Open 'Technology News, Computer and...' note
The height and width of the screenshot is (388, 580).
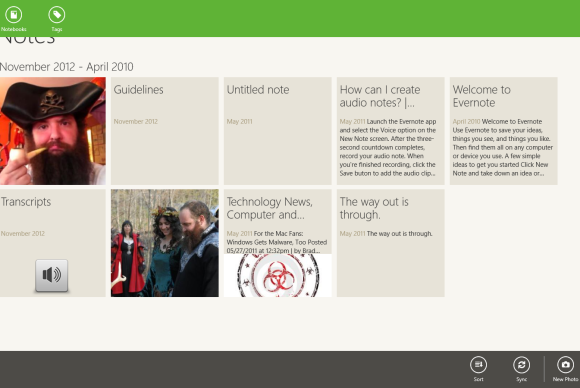[x=277, y=243]
